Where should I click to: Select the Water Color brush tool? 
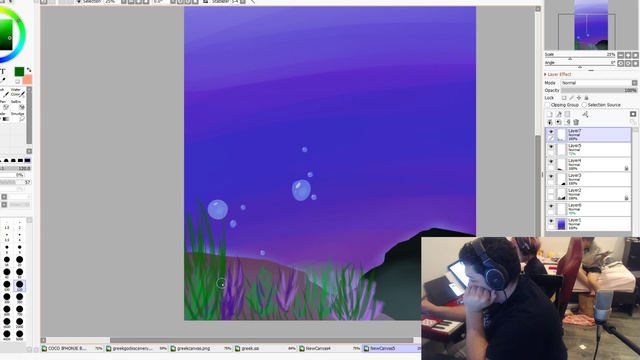point(17,92)
